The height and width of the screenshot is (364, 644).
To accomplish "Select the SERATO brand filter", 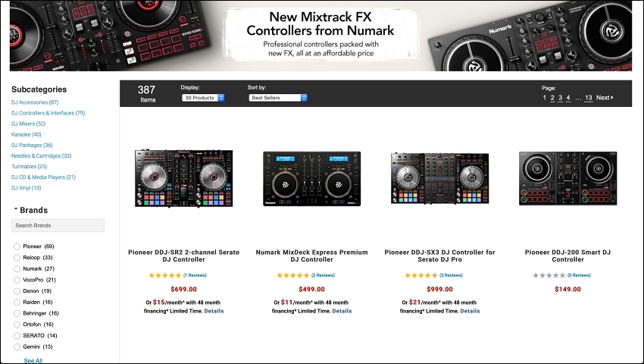I will [x=17, y=335].
